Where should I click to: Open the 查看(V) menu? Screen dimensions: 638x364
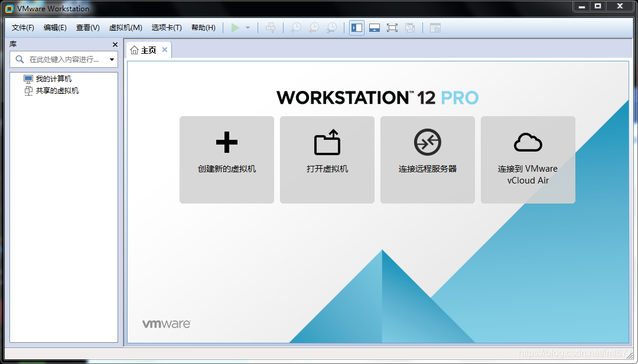coord(87,28)
